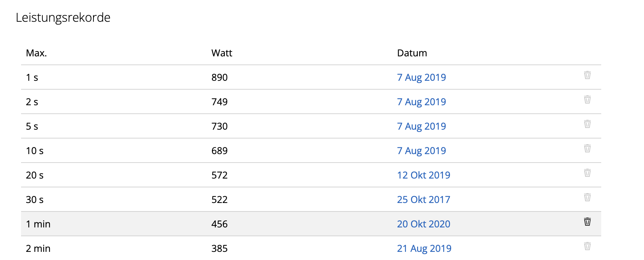Open the 7 Aug 2019 link for 2 s
Viewport: 644px width, 260px height.
pyautogui.click(x=421, y=102)
